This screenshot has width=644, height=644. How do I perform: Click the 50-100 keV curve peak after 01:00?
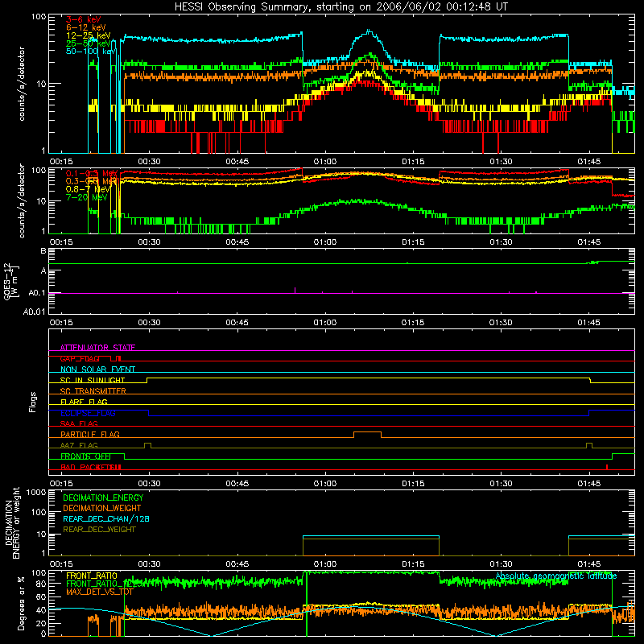[x=369, y=31]
